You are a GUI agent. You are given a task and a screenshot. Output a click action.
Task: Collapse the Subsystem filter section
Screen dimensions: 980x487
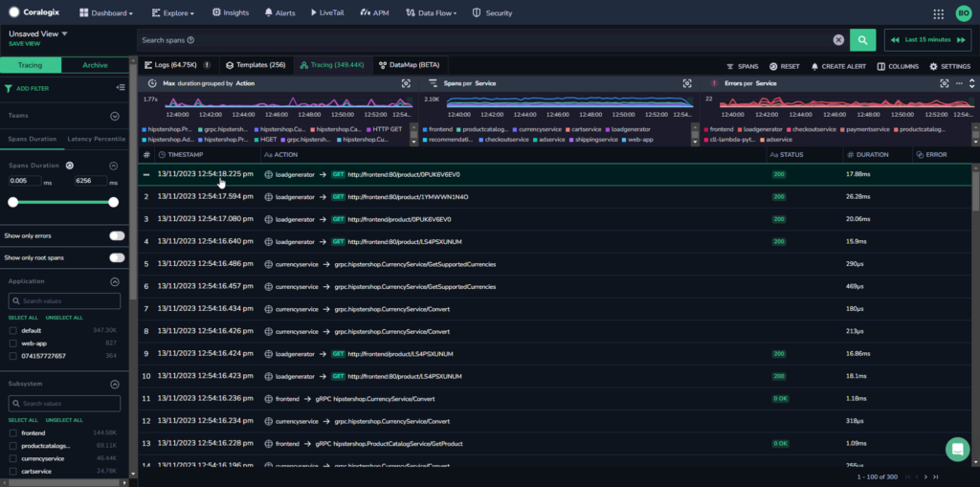pyautogui.click(x=115, y=385)
